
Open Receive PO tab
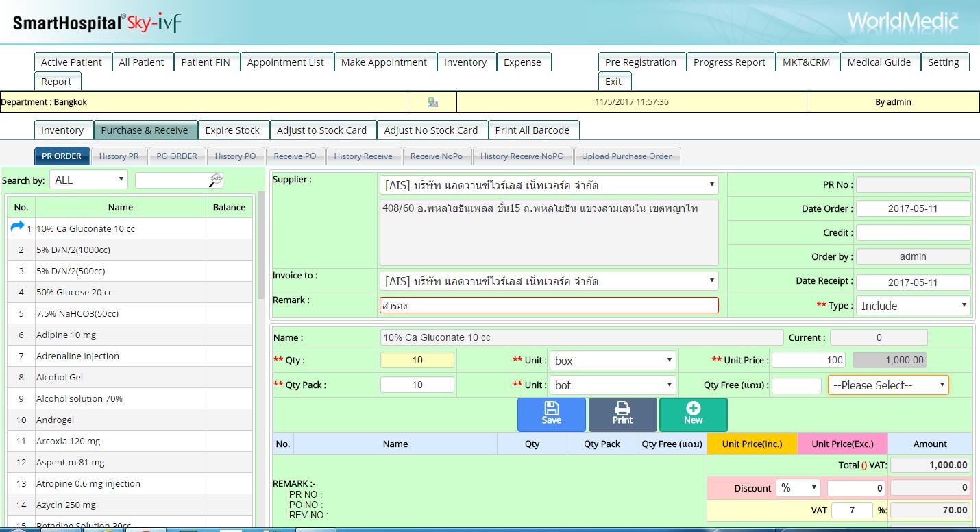point(295,156)
